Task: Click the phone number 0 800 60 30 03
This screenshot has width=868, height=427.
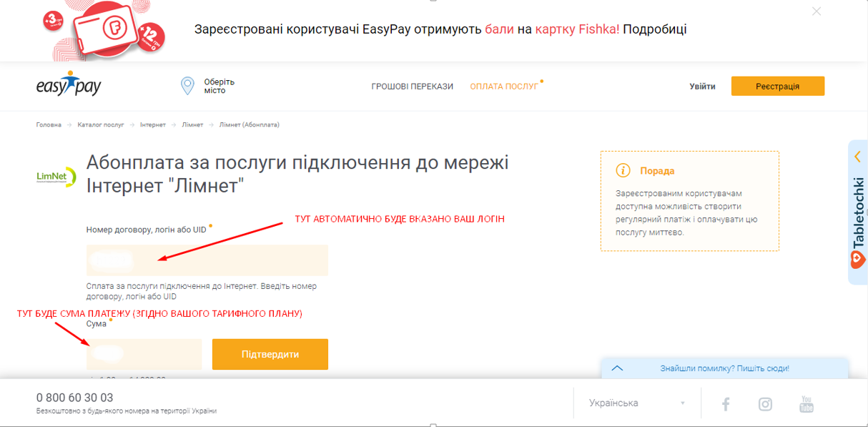Action: [75, 398]
